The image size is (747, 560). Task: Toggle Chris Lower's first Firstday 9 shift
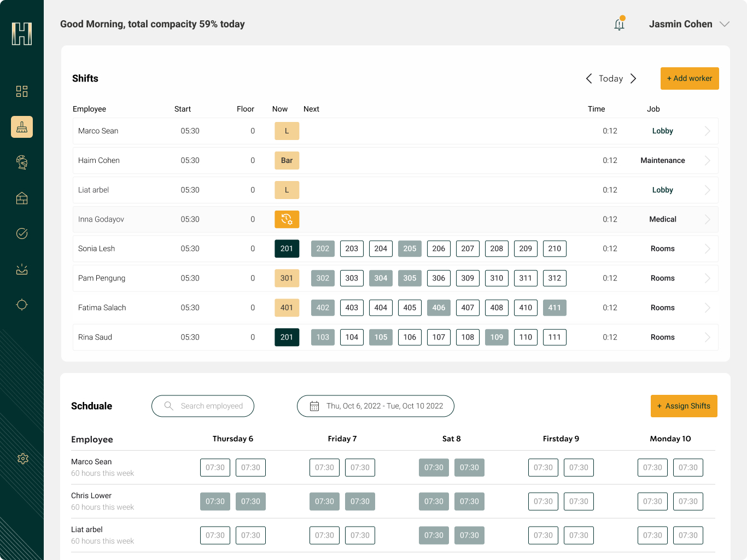point(543,501)
